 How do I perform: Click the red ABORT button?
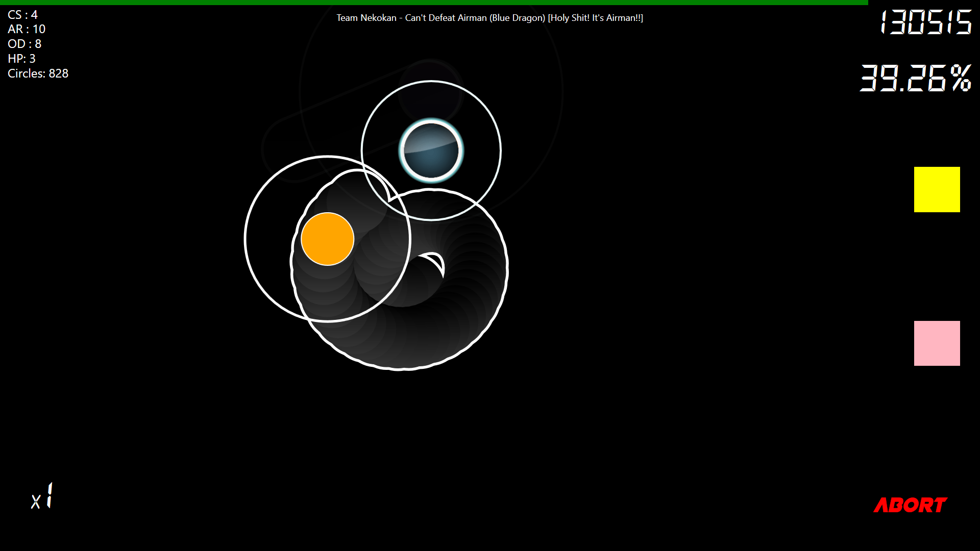[x=910, y=505]
